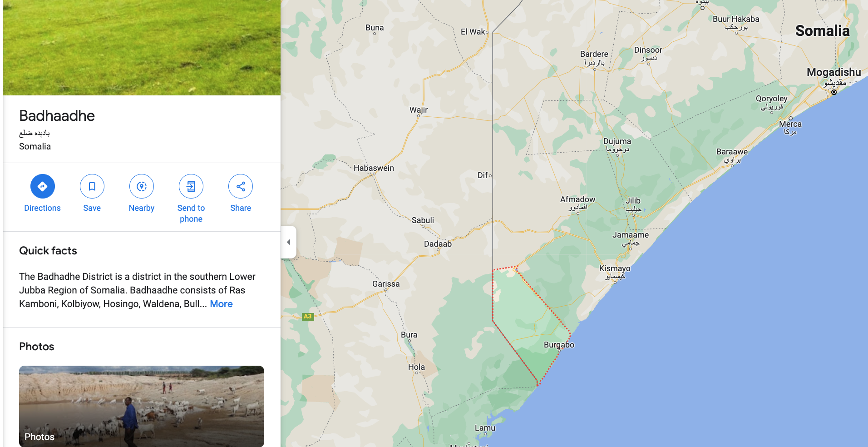Click Jamaame label on the map
The height and width of the screenshot is (447, 868).
pos(631,235)
